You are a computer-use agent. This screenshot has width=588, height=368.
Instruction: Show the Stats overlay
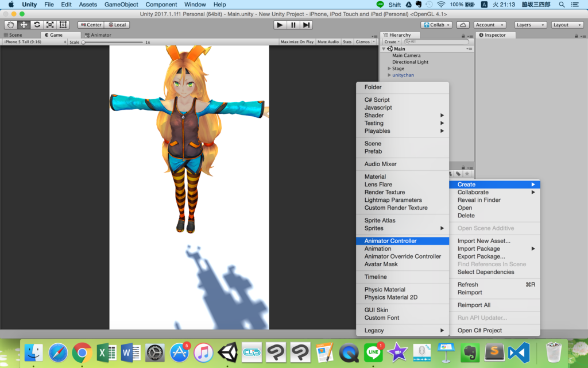[x=347, y=41]
